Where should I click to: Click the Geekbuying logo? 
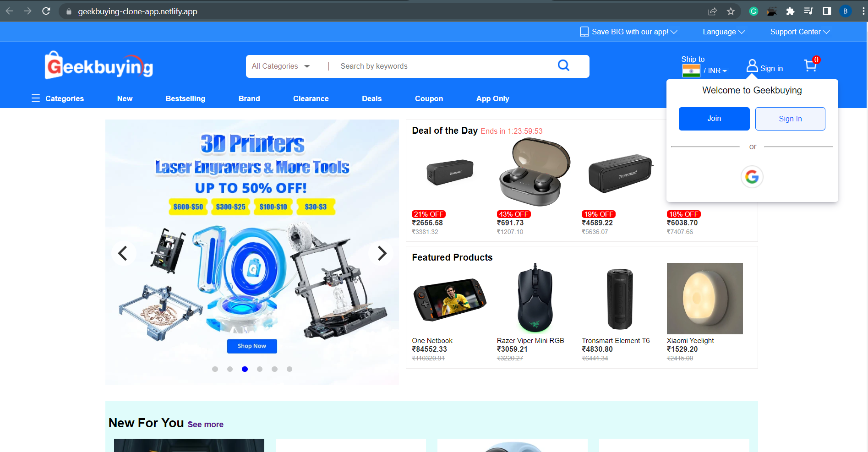pos(99,65)
